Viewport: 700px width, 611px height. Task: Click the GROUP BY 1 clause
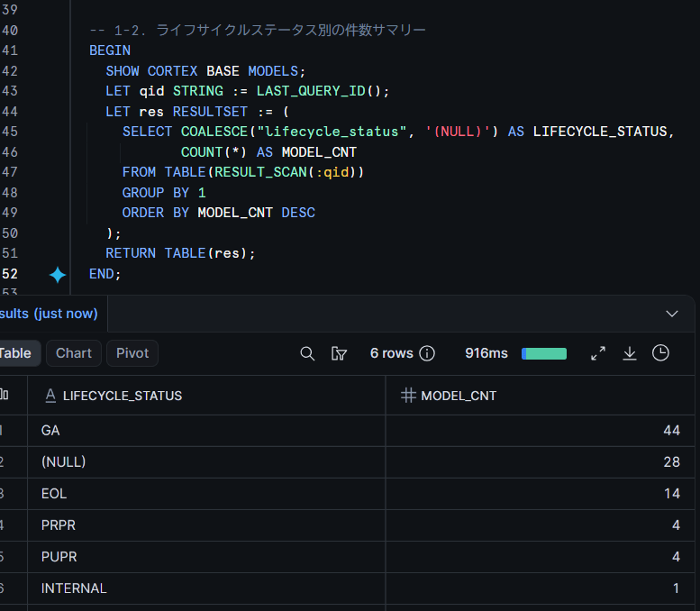[x=164, y=193]
